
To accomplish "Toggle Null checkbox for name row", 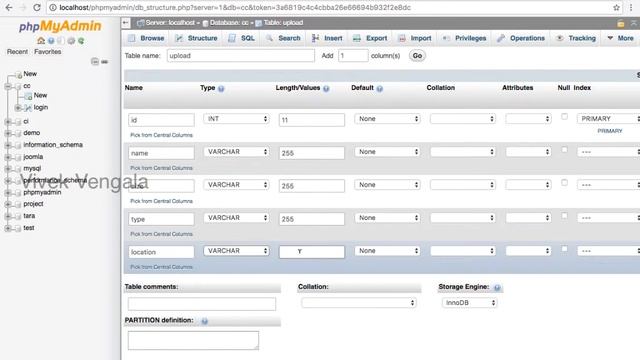I will pos(564,150).
